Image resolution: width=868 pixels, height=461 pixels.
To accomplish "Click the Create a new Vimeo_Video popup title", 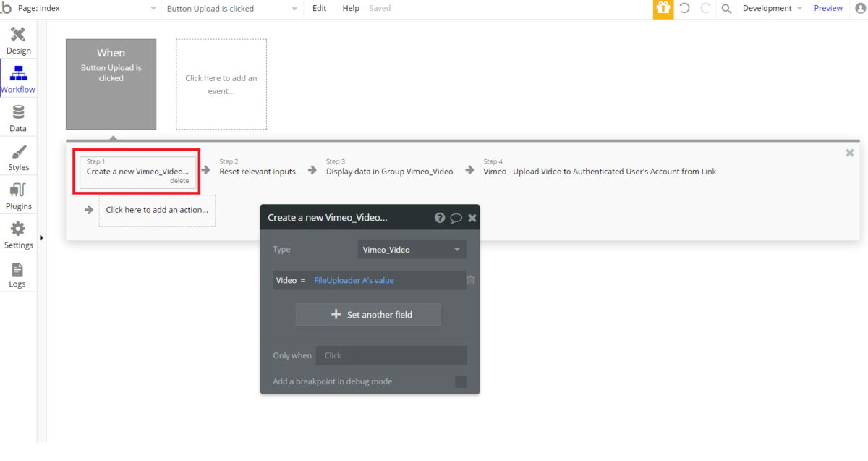I will tap(328, 217).
